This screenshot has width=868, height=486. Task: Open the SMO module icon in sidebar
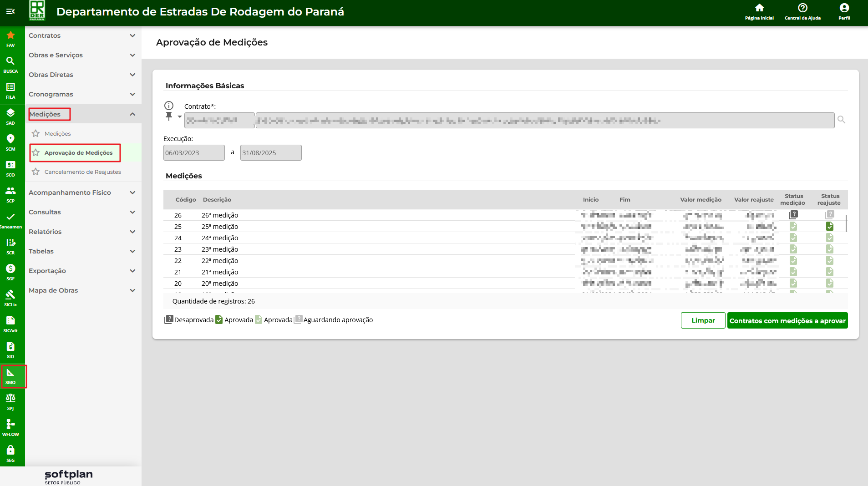point(10,376)
